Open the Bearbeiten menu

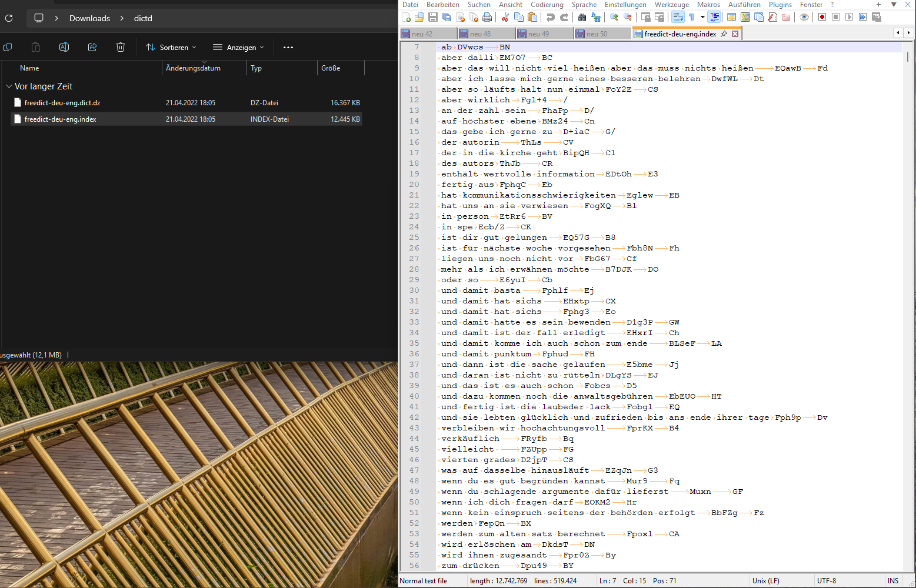click(x=443, y=5)
